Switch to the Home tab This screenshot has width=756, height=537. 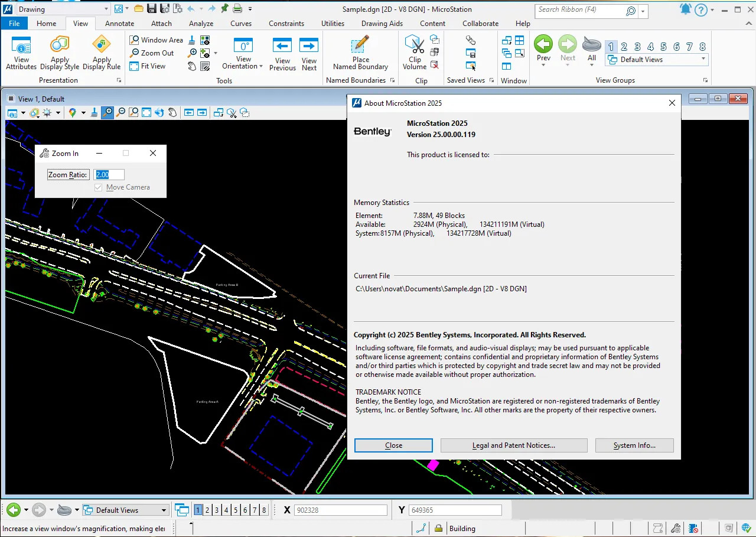tap(47, 24)
